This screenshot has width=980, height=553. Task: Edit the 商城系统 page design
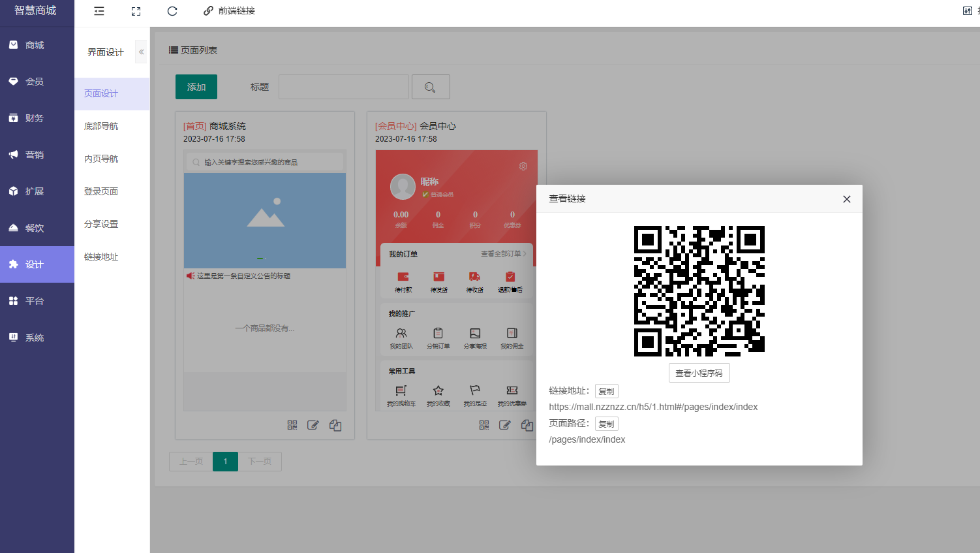click(x=313, y=425)
